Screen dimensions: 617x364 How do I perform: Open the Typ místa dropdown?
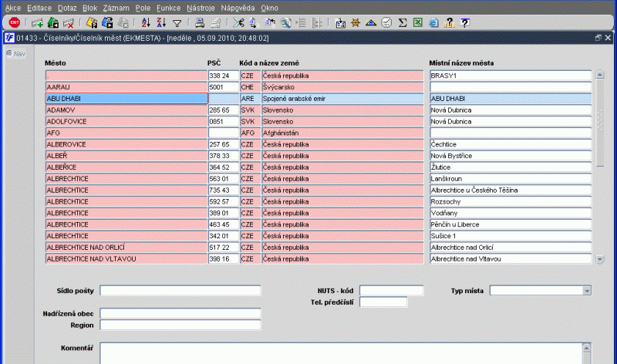587,291
